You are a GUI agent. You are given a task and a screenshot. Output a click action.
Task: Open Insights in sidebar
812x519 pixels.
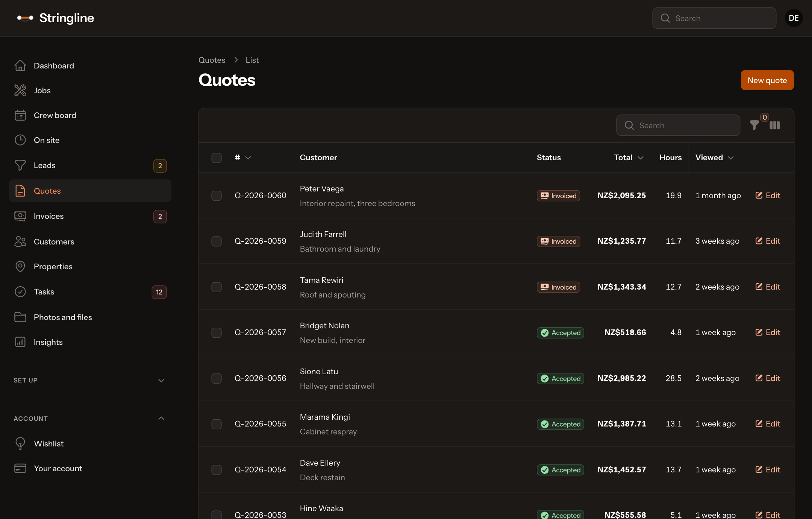pyautogui.click(x=90, y=342)
